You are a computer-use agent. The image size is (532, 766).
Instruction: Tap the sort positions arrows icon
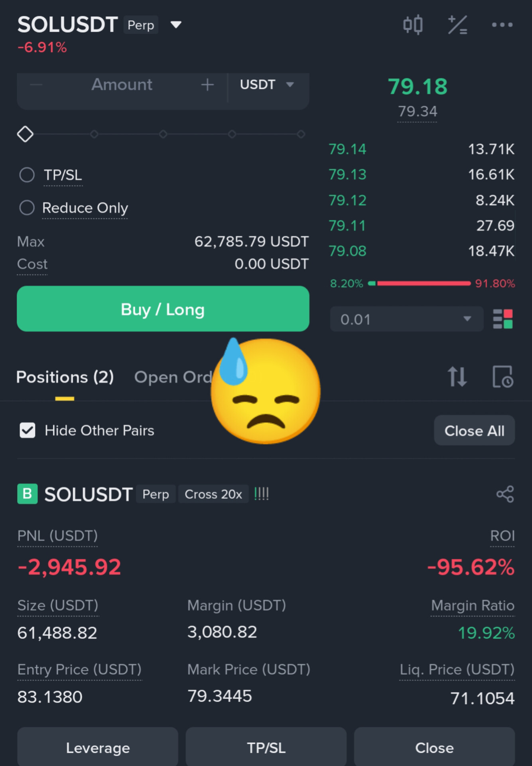click(457, 377)
